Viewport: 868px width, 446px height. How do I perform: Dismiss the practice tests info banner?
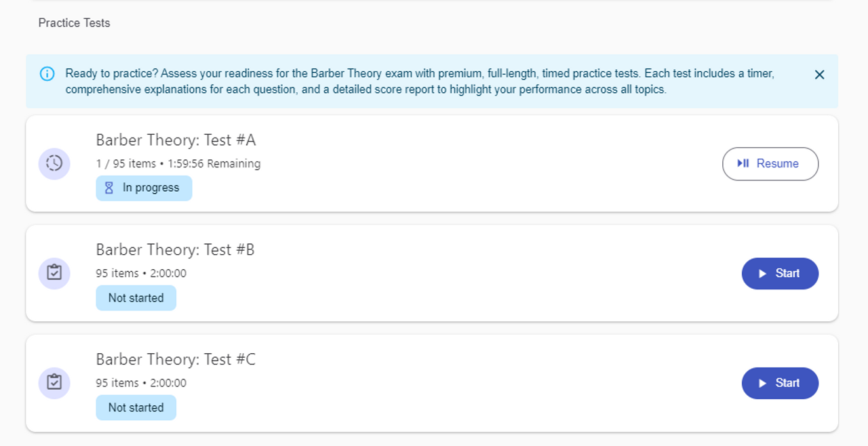click(x=819, y=75)
